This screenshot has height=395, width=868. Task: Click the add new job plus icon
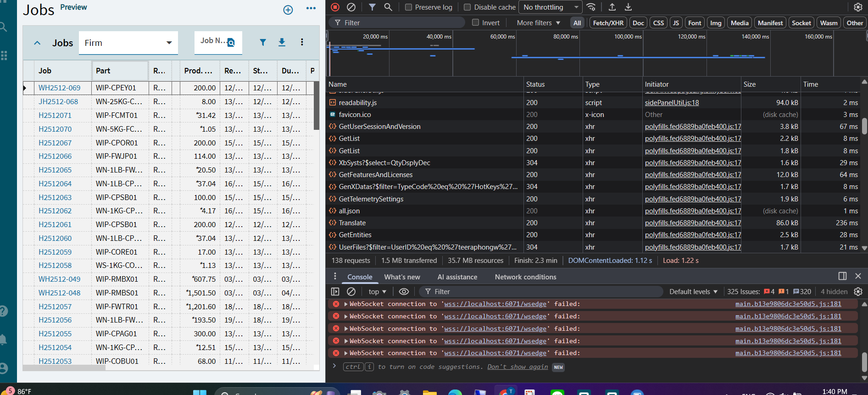point(288,10)
